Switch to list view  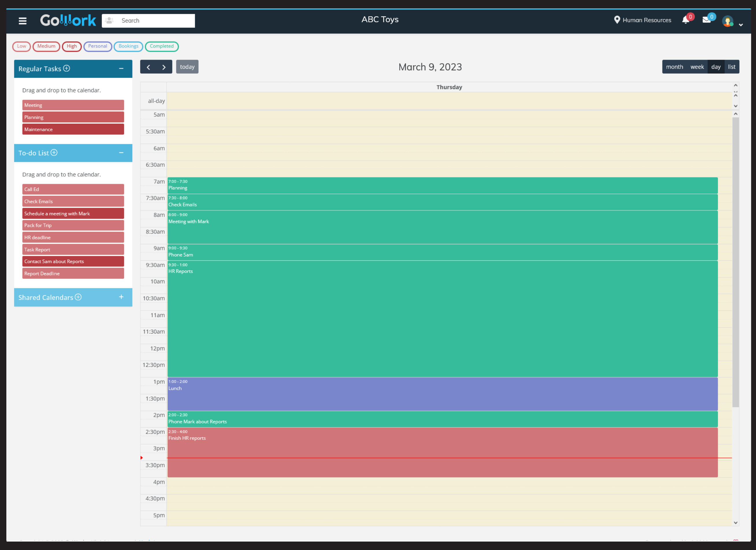click(732, 67)
